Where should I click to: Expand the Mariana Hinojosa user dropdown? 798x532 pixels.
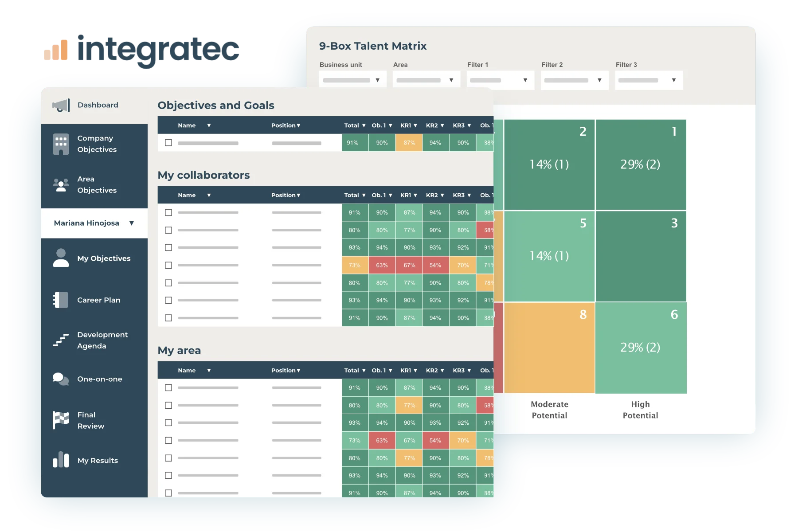[x=131, y=223]
